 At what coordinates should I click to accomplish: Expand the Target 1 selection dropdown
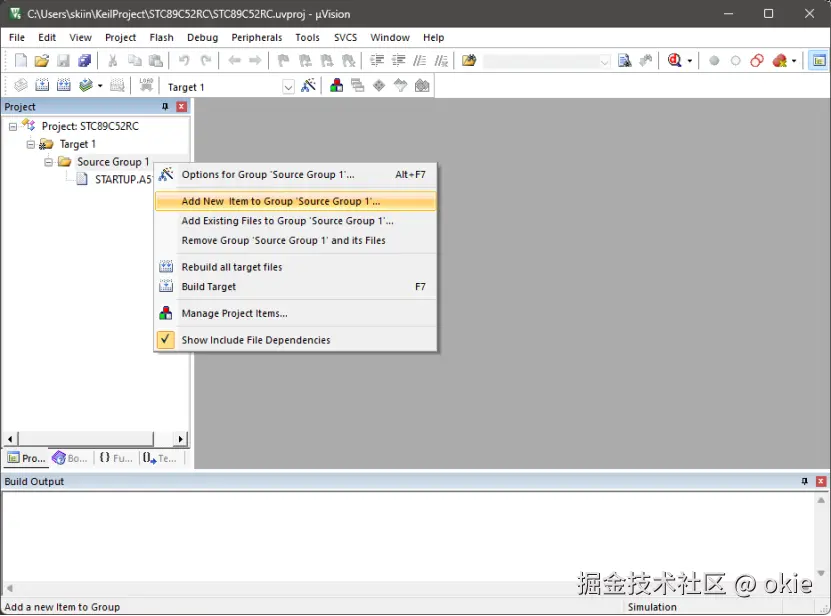(x=288, y=87)
